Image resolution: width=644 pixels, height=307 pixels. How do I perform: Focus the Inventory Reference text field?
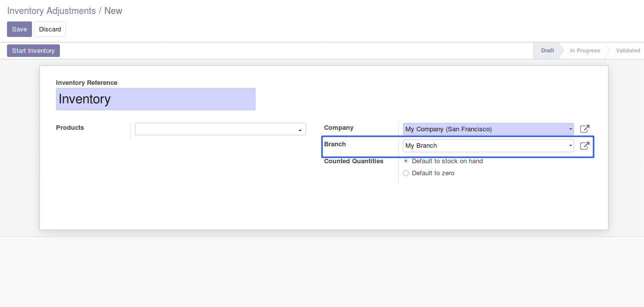[x=155, y=99]
